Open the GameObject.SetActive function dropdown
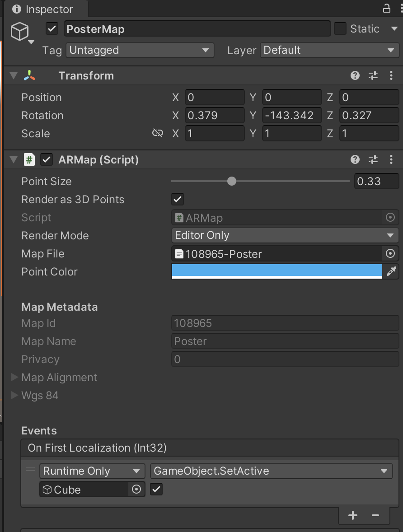 point(271,471)
